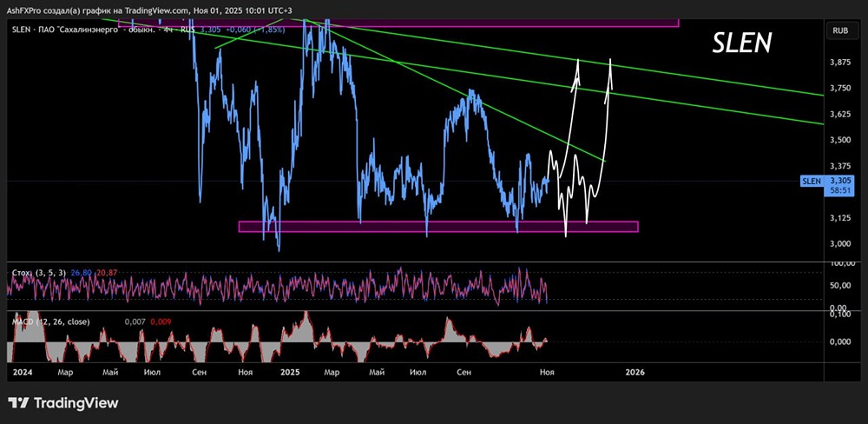The image size is (868, 424).
Task: Click the 2024 label on time axis
Action: 21,373
